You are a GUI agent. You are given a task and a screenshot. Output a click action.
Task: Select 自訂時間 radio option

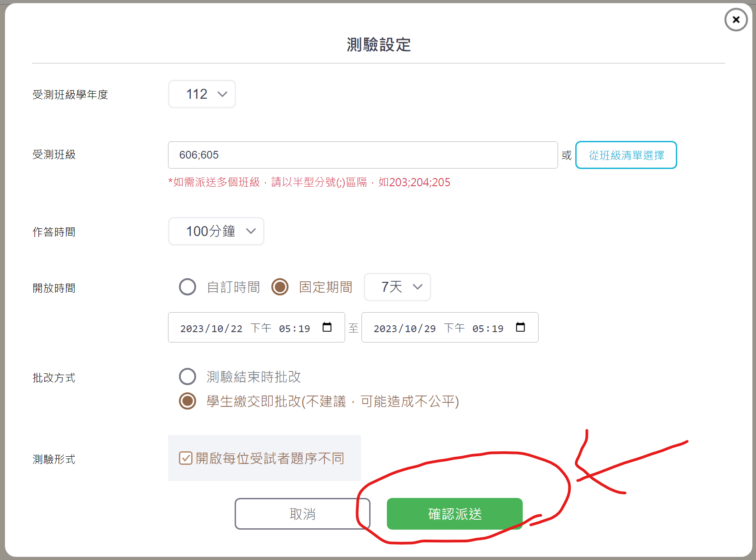188,287
